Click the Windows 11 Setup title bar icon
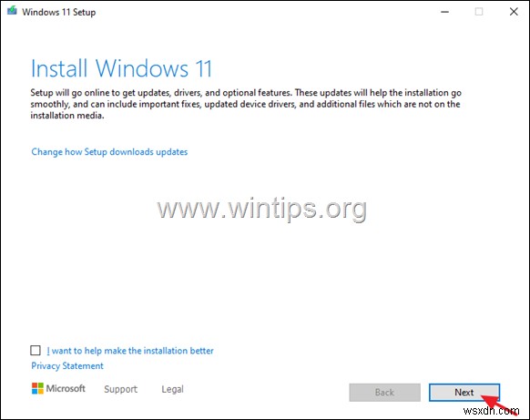The image size is (530, 420). (12, 11)
